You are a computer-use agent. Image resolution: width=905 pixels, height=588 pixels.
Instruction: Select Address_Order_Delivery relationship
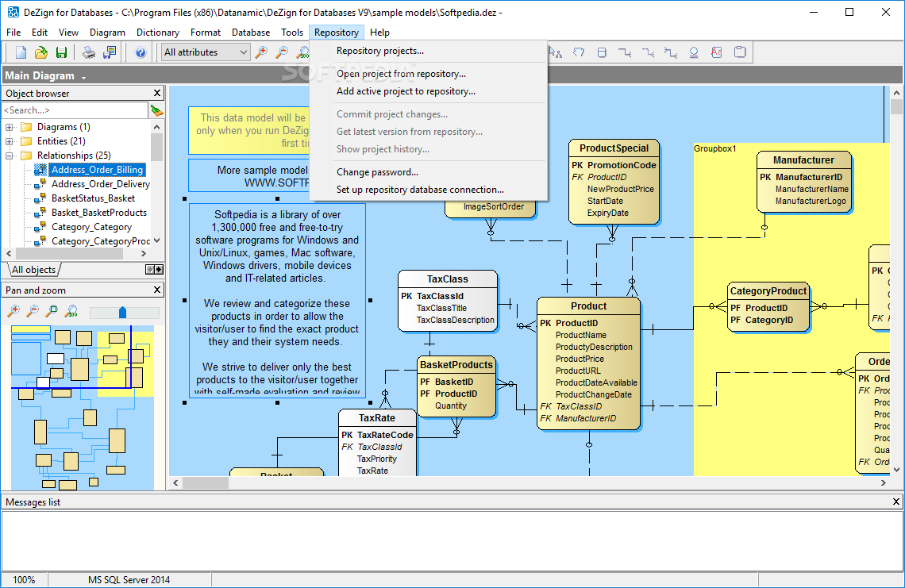[x=101, y=184]
